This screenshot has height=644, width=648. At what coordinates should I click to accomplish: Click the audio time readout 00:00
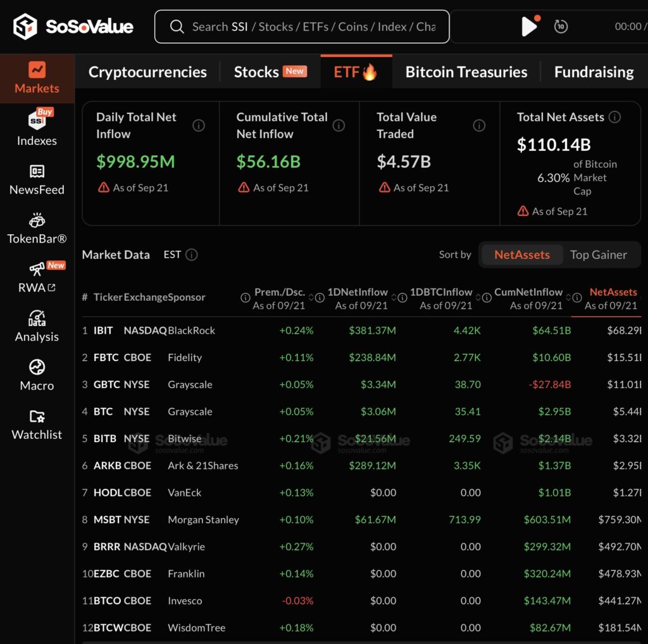pyautogui.click(x=628, y=27)
